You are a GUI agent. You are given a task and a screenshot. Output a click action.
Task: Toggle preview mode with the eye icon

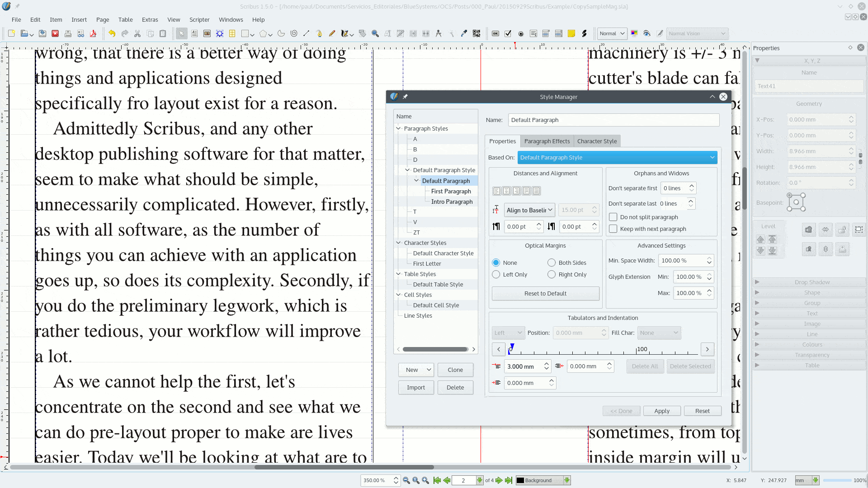tap(646, 33)
